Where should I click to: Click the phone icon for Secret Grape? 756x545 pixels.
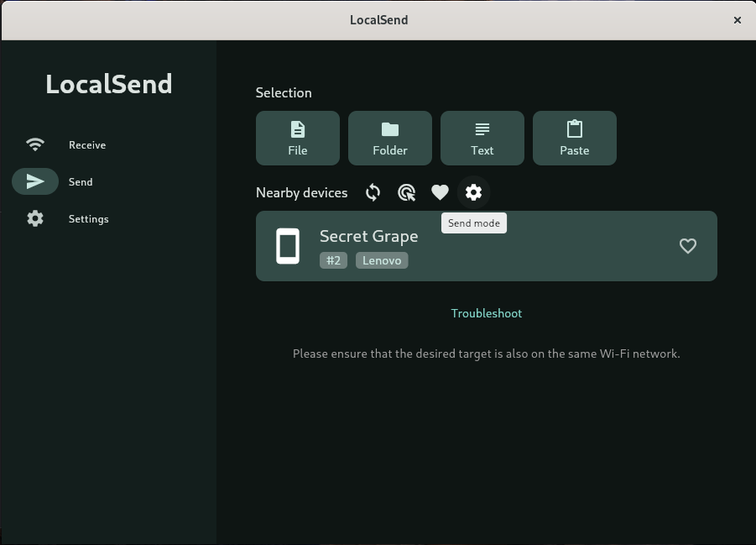point(288,246)
